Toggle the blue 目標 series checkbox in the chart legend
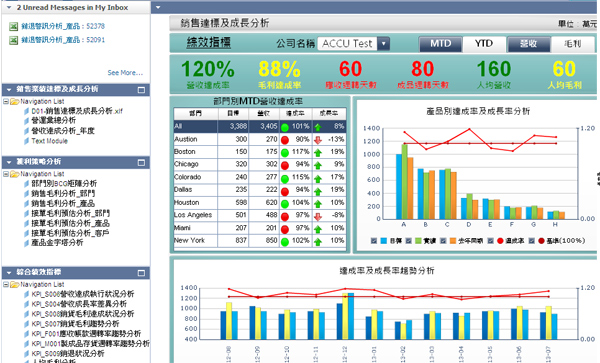Viewport: 600px width, 363px height. (x=374, y=241)
